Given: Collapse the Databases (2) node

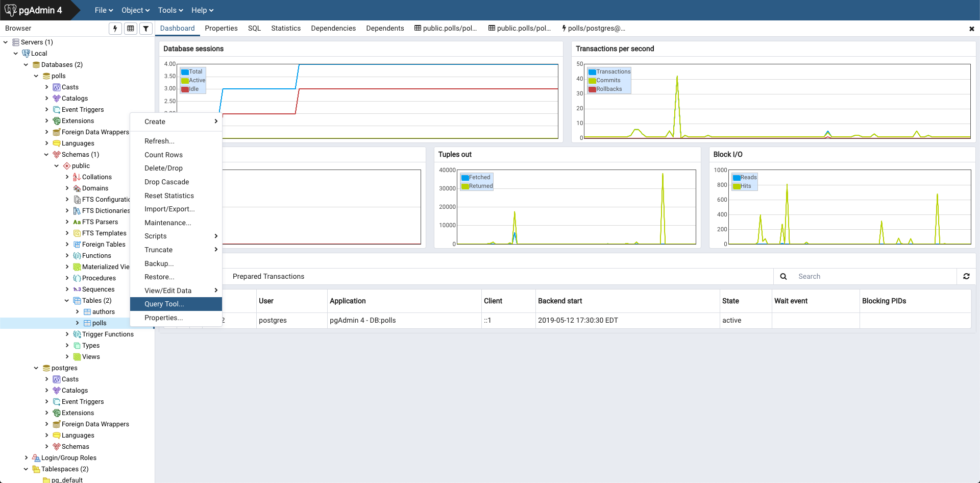Looking at the screenshot, I should 26,65.
